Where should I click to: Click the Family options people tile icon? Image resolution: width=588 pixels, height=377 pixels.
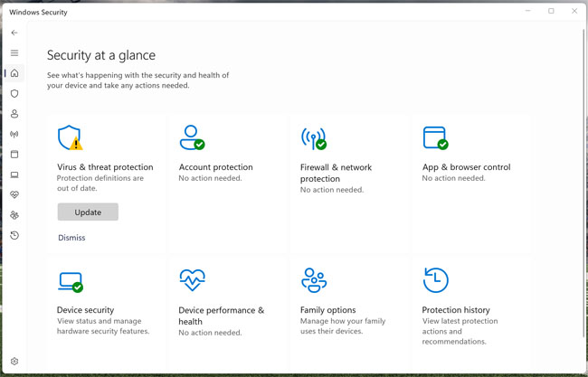click(x=314, y=280)
